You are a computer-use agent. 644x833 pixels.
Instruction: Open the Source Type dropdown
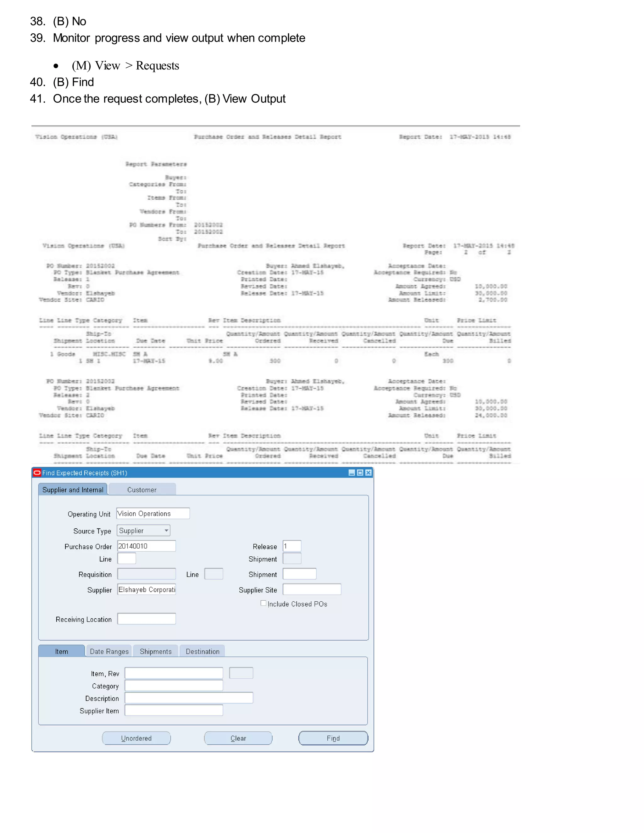click(x=166, y=531)
